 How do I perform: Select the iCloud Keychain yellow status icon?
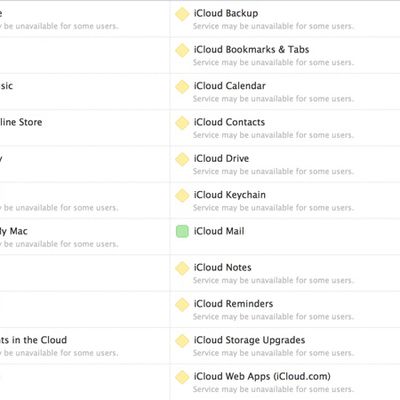point(182,196)
